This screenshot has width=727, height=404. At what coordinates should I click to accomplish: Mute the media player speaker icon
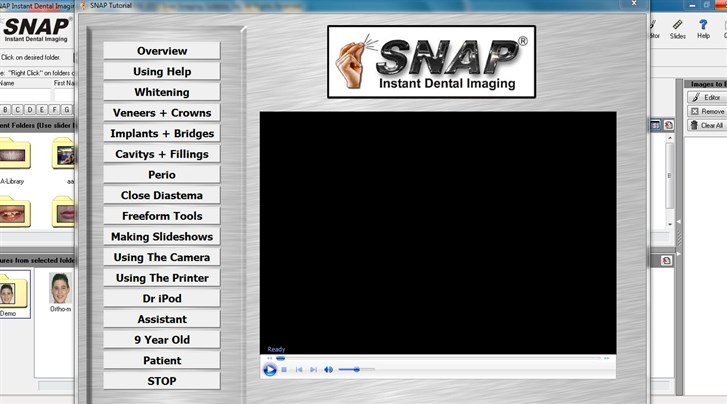(328, 370)
